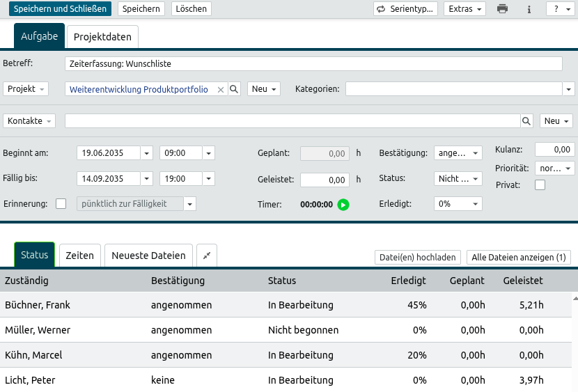
Task: Click the print icon in toolbar
Action: pos(502,9)
